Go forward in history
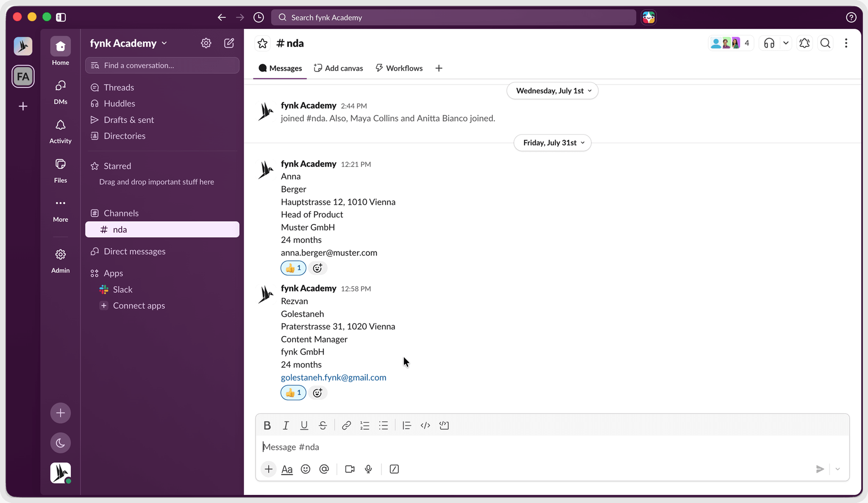Image resolution: width=868 pixels, height=503 pixels. click(x=240, y=17)
